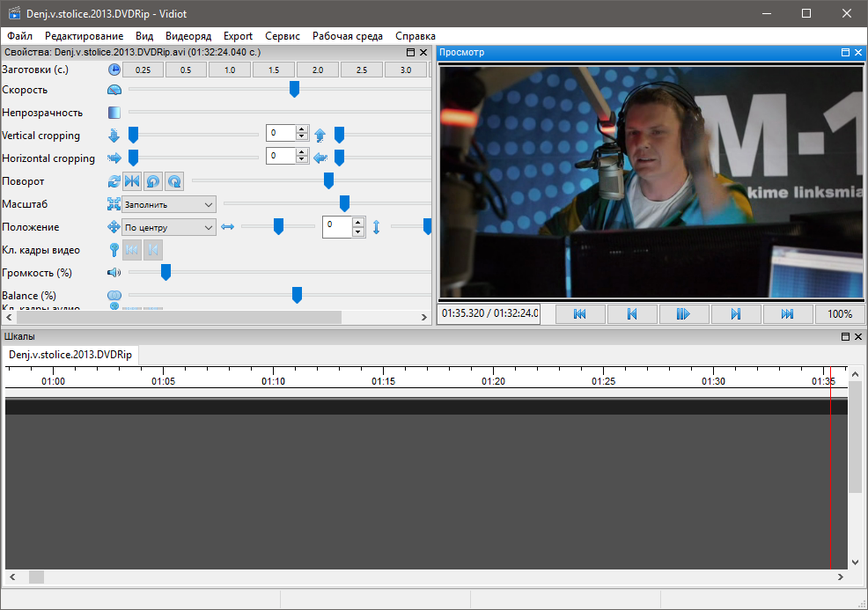
Task: Jump to the end of the sequence
Action: 788,314
